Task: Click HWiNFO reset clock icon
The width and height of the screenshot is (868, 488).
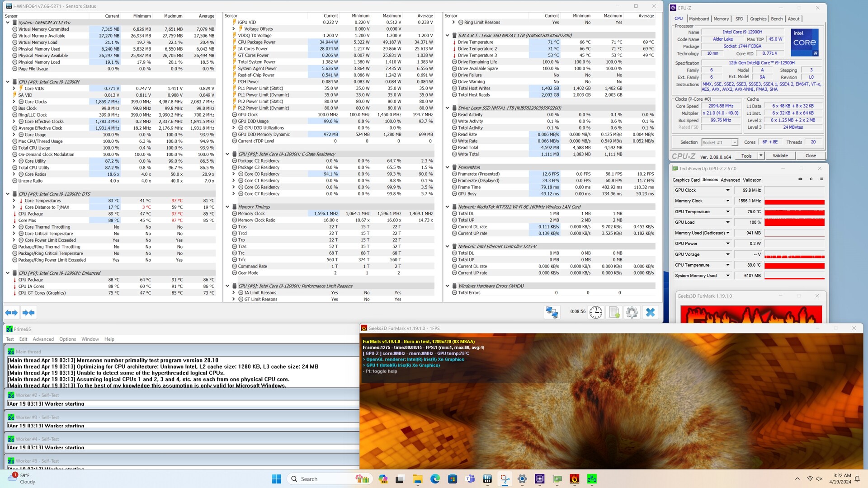Action: (x=595, y=312)
